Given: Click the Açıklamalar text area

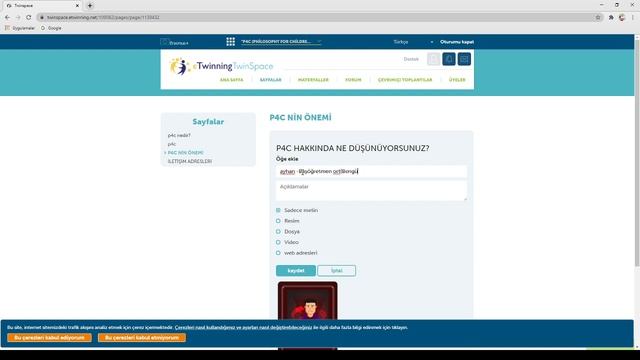Looking at the screenshot, I should (371, 191).
